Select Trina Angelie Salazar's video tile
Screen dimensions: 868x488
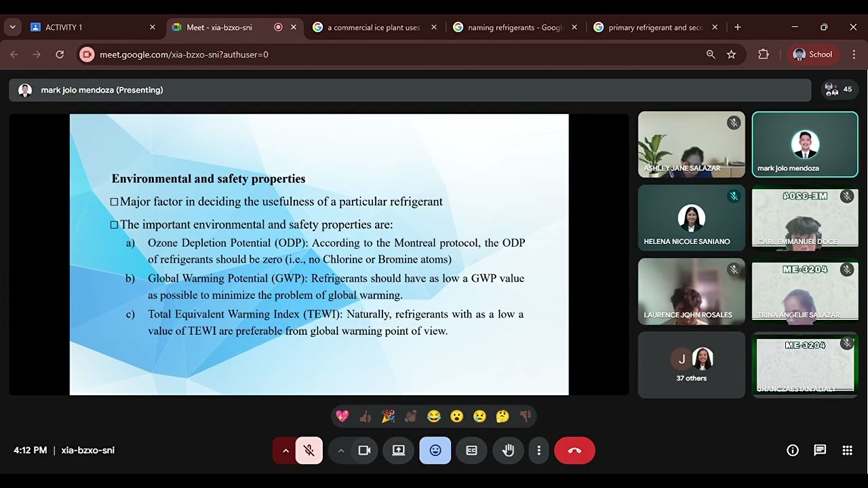tap(805, 291)
